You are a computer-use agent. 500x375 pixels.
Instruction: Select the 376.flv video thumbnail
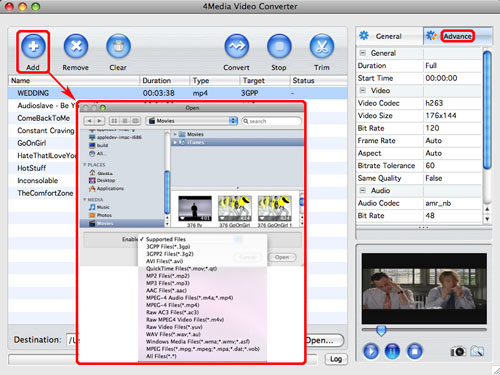195,209
